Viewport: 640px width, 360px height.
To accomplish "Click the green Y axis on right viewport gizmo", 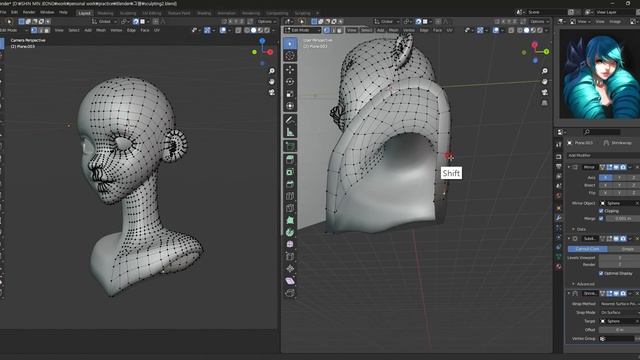I will [x=546, y=52].
